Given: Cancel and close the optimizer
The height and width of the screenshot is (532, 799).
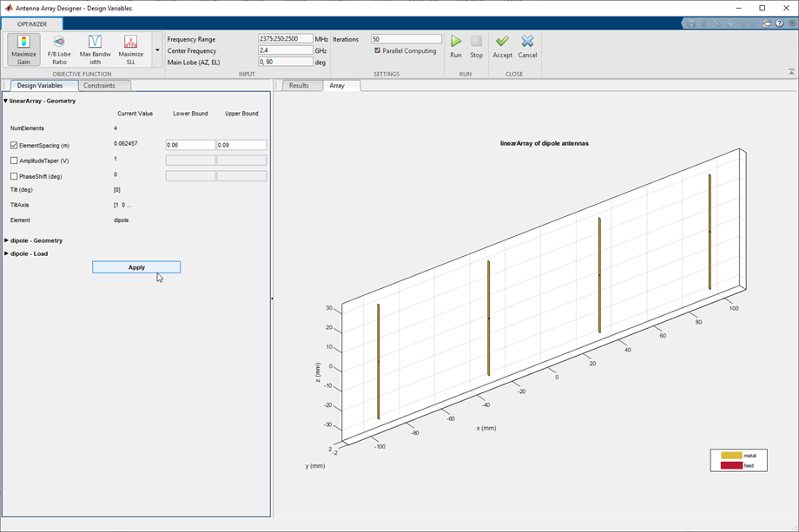Looking at the screenshot, I should [x=527, y=45].
